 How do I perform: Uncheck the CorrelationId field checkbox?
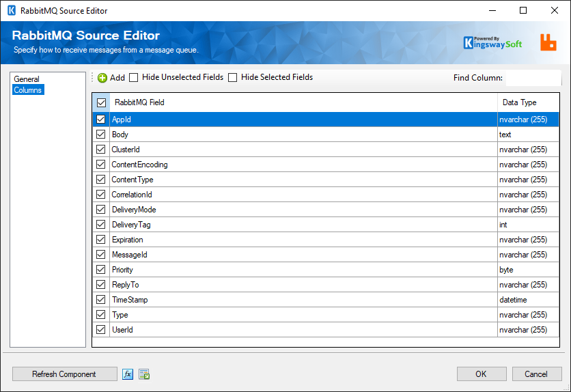[101, 195]
